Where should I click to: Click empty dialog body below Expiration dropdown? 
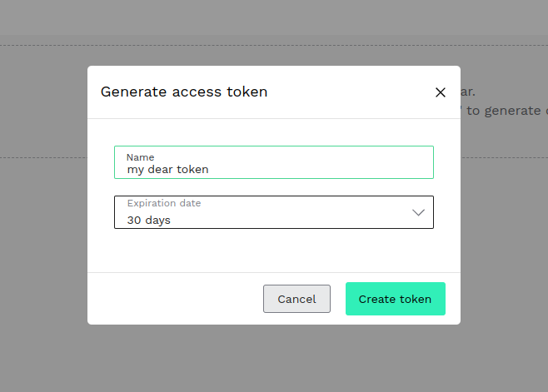273,250
